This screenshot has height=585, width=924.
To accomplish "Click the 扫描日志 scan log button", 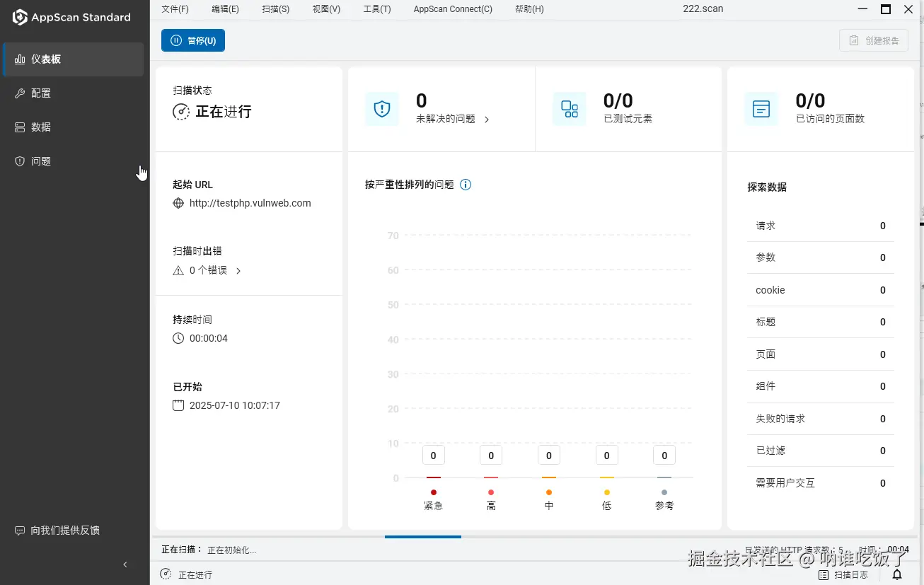I will point(843,575).
